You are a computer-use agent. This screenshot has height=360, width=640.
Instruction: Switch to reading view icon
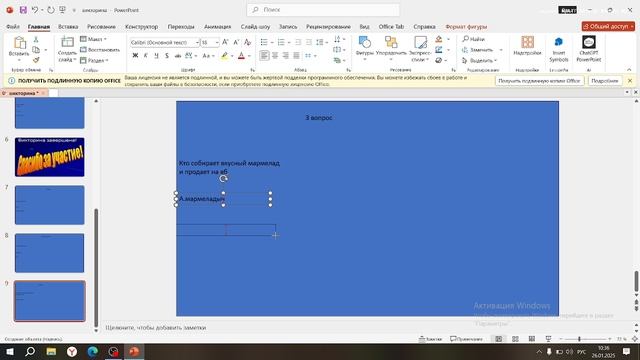pos(531,339)
